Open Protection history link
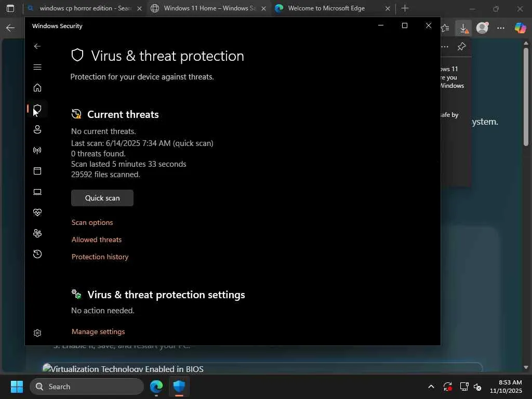The image size is (532, 399). [100, 257]
